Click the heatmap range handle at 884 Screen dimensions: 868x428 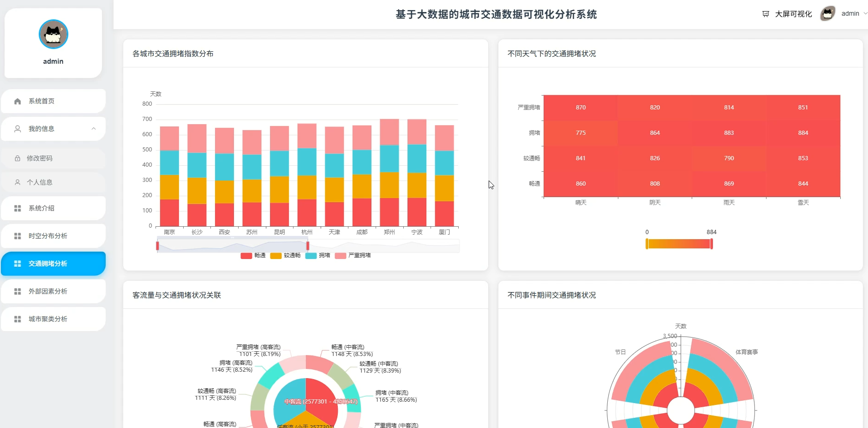(712, 244)
